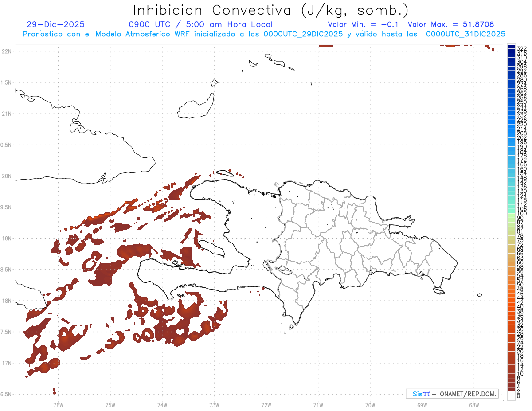This screenshot has width=532, height=411.
Task: Click the "Pronostico con el Modelo Atmosferico WRF" line
Action: [x=264, y=34]
